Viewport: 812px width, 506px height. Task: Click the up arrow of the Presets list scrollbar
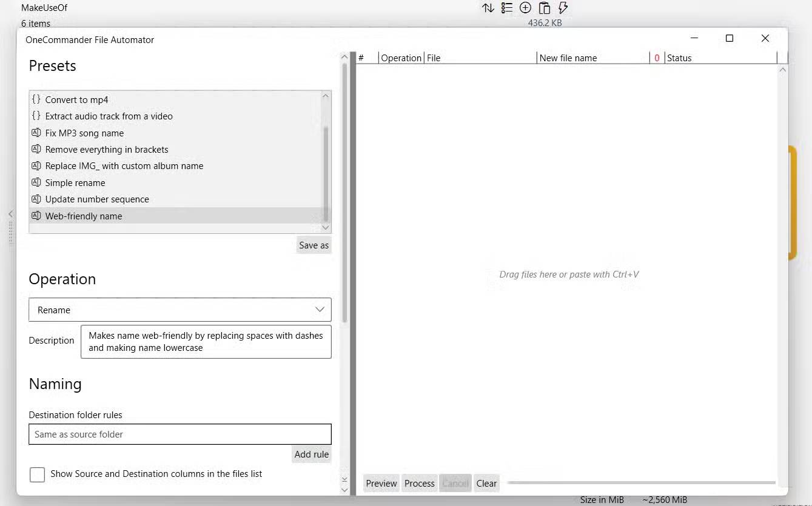click(326, 96)
